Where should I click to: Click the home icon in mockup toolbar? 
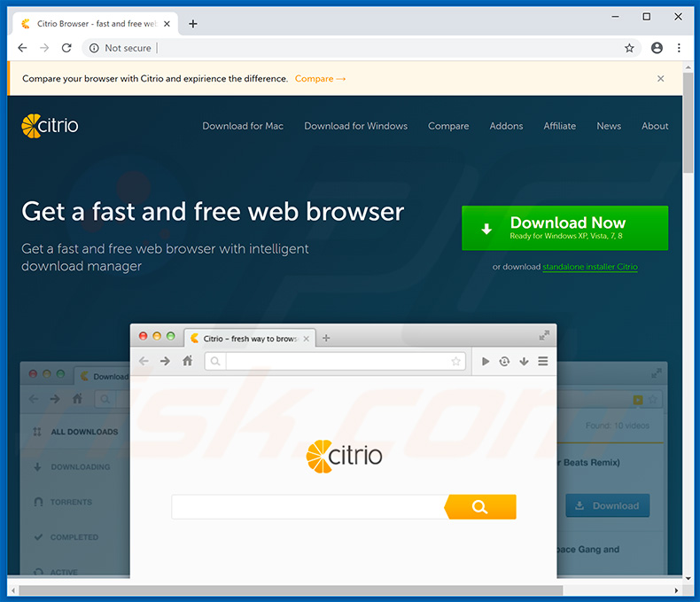point(188,360)
